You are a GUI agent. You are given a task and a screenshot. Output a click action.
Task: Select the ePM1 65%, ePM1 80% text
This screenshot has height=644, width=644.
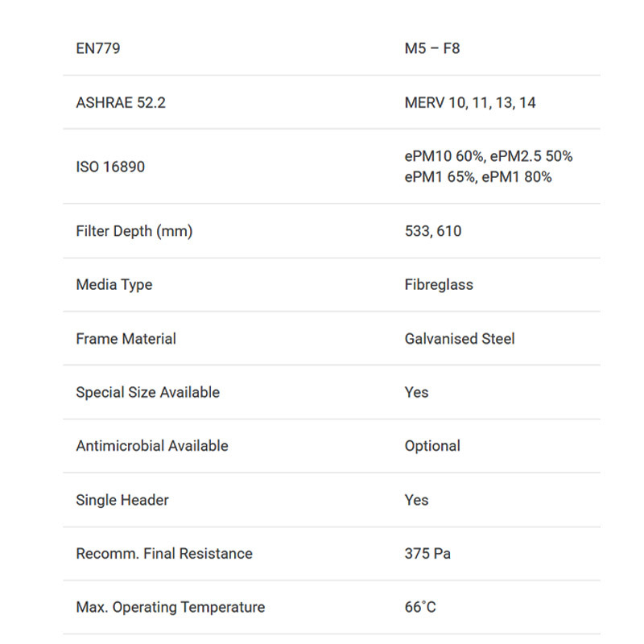[x=477, y=177]
